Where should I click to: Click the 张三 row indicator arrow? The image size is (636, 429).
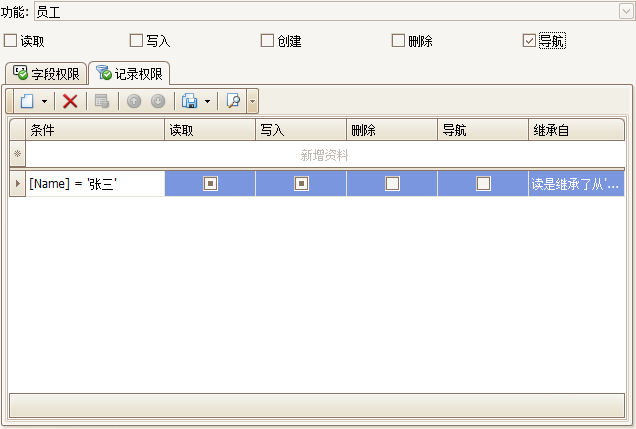[17, 184]
